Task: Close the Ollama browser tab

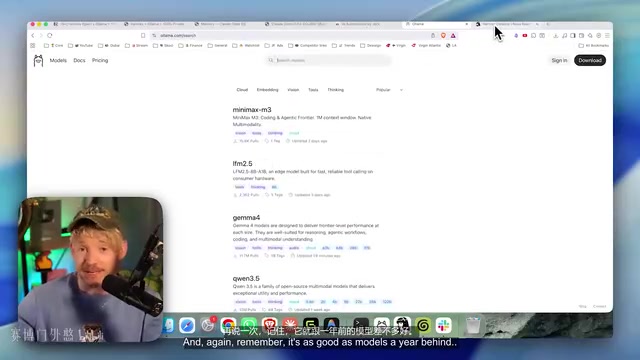Action: [467, 24]
